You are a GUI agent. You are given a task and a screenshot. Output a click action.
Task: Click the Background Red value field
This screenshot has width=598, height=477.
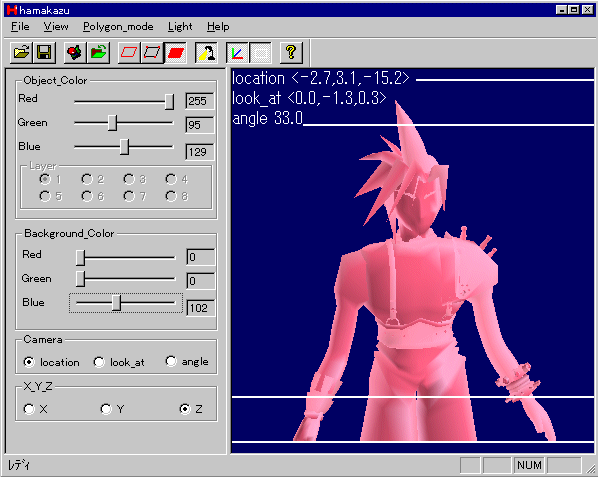tap(201, 257)
